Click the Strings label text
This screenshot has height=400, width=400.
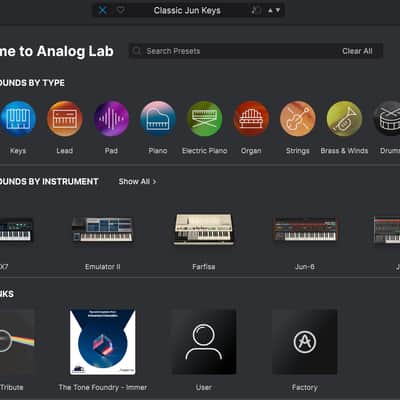click(298, 151)
